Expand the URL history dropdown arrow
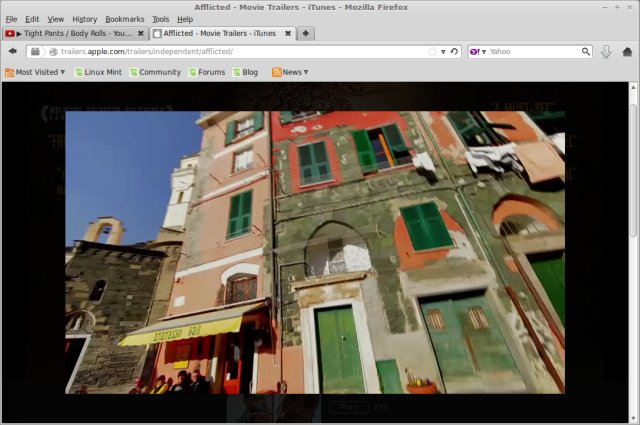The width and height of the screenshot is (640, 425). [443, 51]
